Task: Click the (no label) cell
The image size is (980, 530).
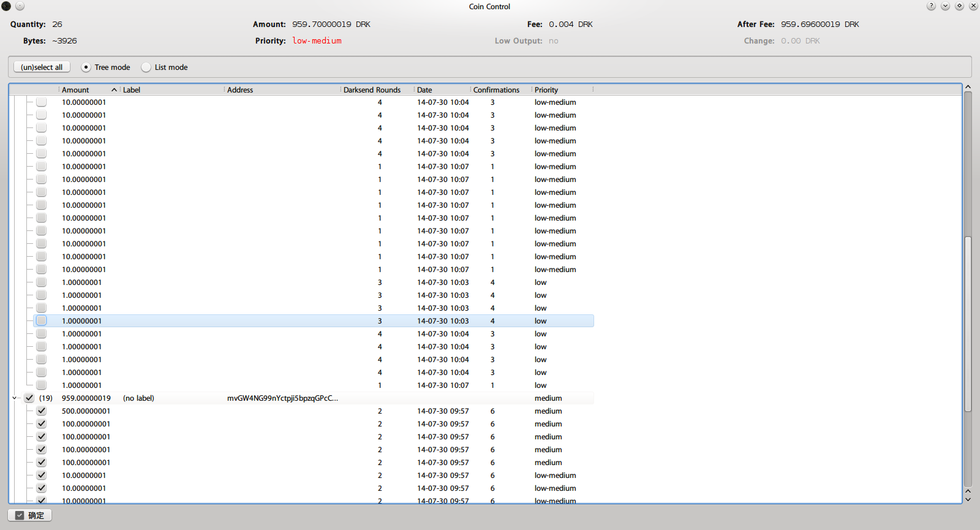Action: point(138,398)
